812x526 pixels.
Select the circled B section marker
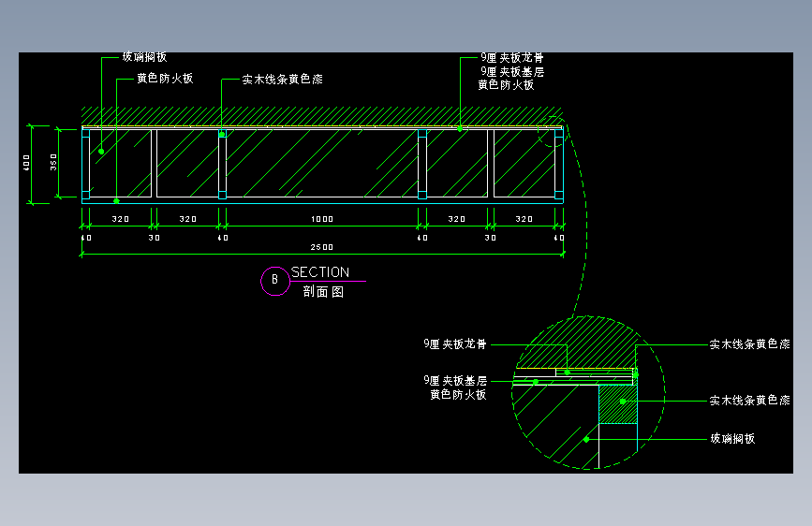click(x=275, y=281)
